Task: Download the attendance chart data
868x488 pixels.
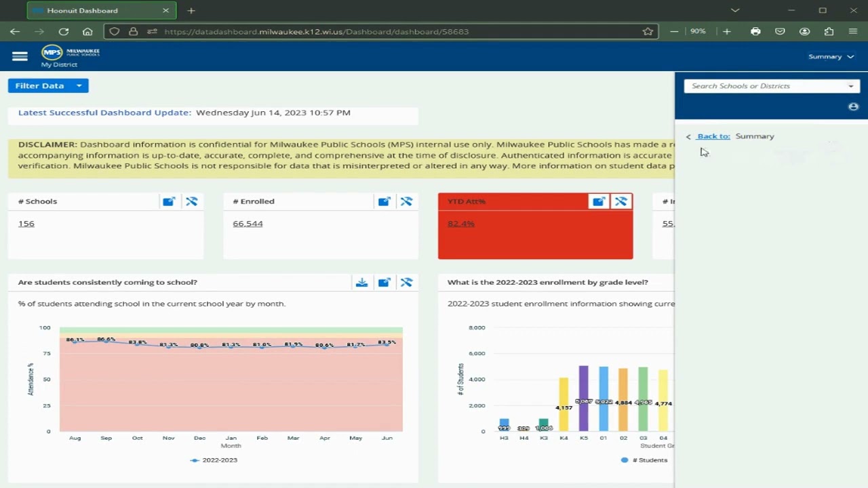Action: (361, 283)
